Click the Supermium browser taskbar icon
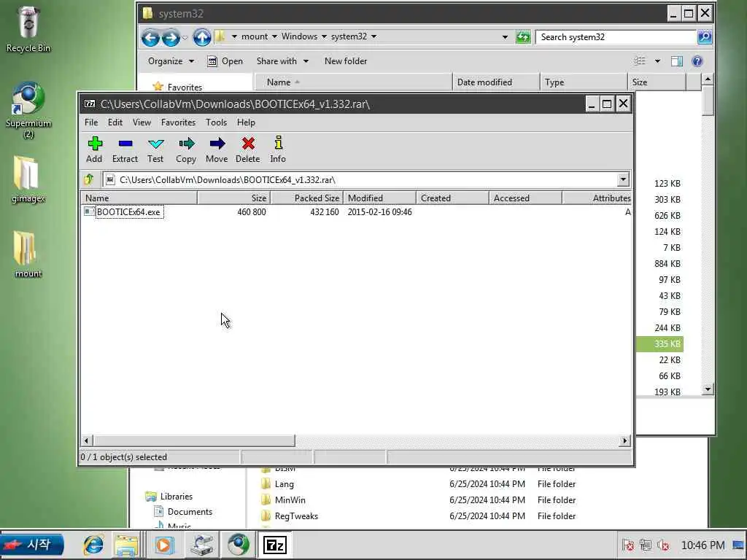 click(239, 545)
